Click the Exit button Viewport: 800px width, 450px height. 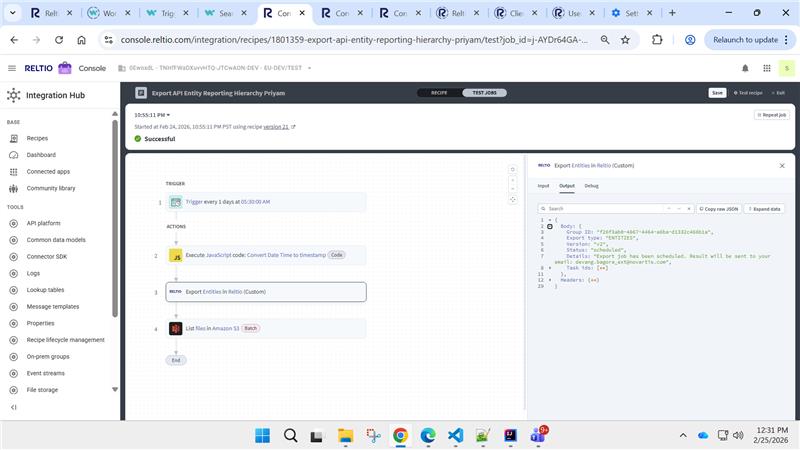click(x=778, y=93)
